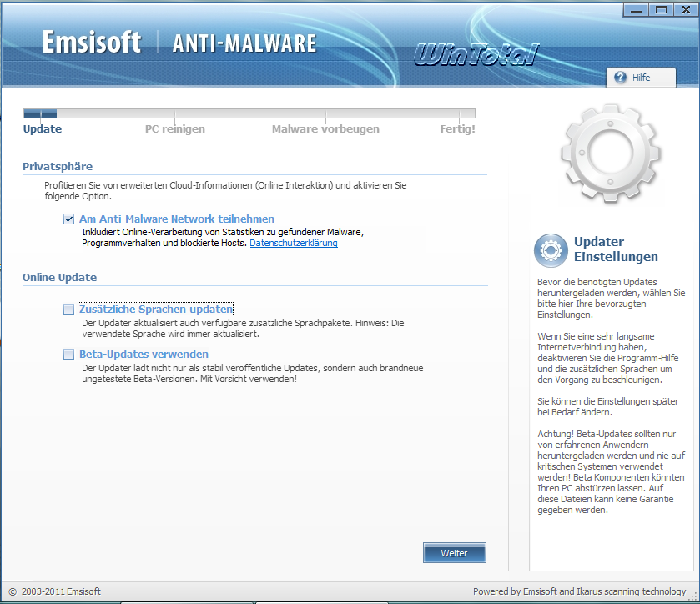Click Powered by Emsisoft and Ikarus text
Screen dimensions: 700x604
tap(580, 591)
